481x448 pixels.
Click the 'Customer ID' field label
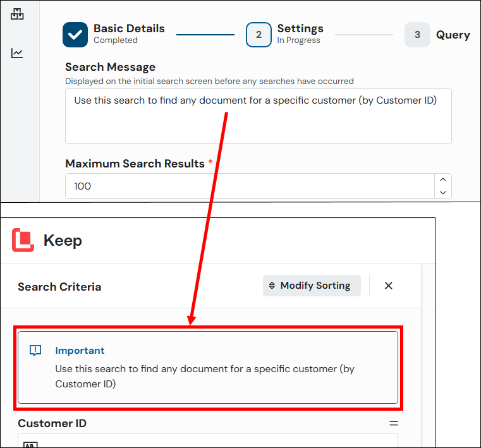52,423
